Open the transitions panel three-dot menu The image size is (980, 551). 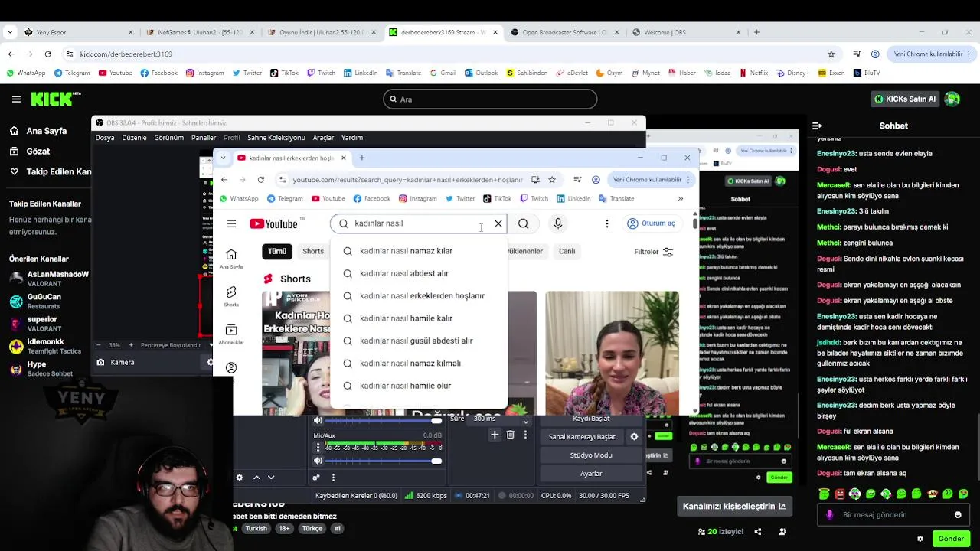(x=525, y=435)
